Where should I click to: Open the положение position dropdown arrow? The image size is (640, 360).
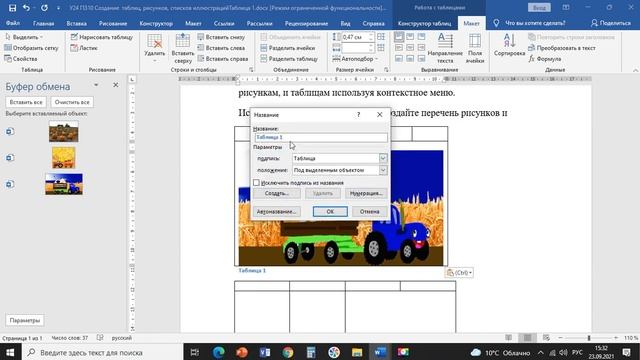383,170
